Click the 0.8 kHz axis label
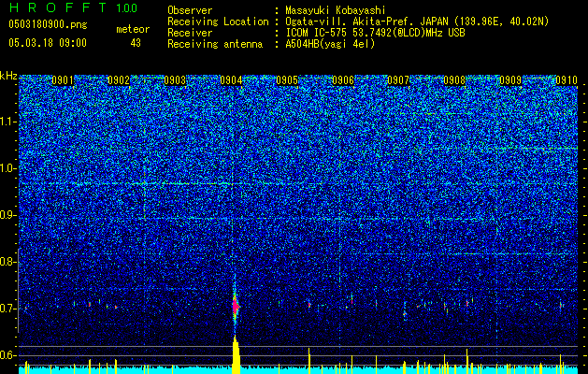The height and width of the screenshot is (374, 588). [x=8, y=262]
